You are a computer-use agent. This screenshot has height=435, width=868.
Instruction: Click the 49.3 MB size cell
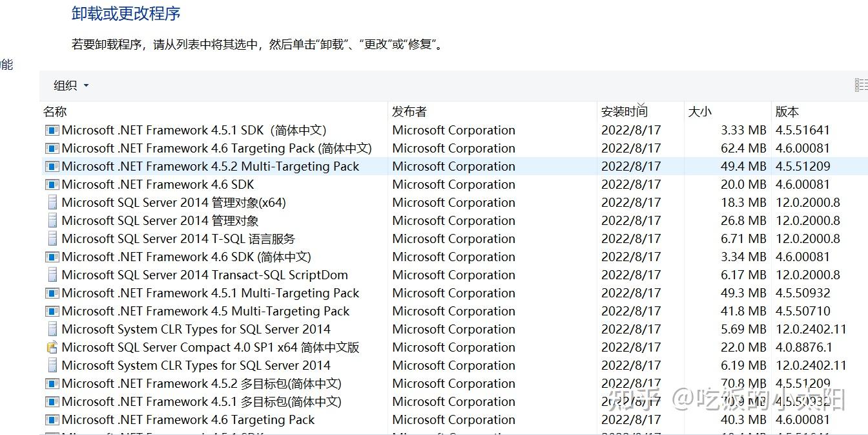[743, 293]
